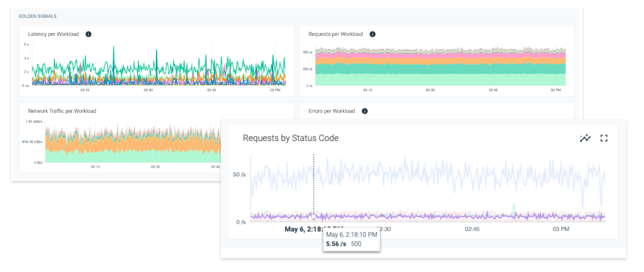Click the Latency per Workload chart title

pyautogui.click(x=53, y=34)
